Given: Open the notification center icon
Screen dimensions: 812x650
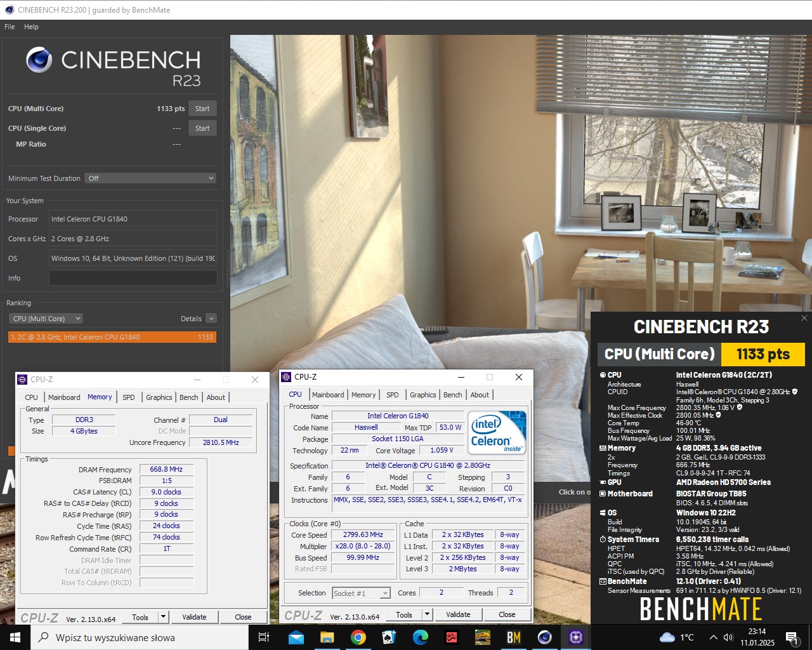Looking at the screenshot, I should (791, 637).
